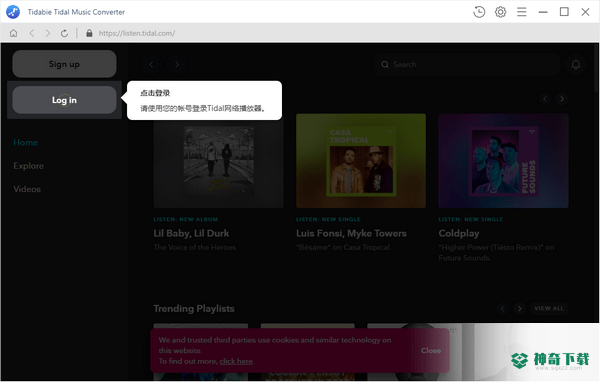Viewport: 600px width, 382px height.
Task: Open settings via the gear icon
Action: coord(500,12)
